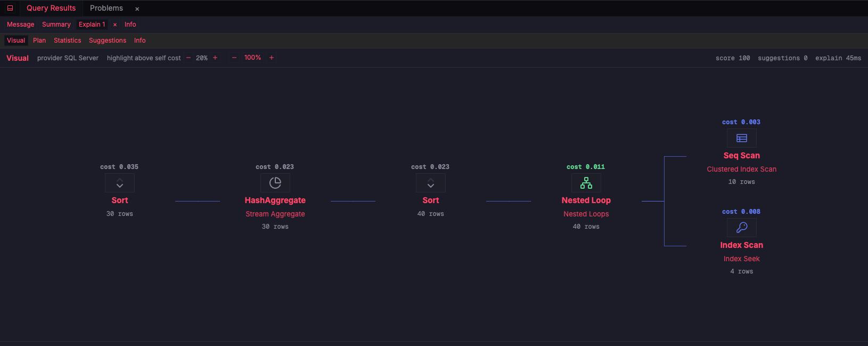Open the Info tab next to Explain 1

[130, 25]
